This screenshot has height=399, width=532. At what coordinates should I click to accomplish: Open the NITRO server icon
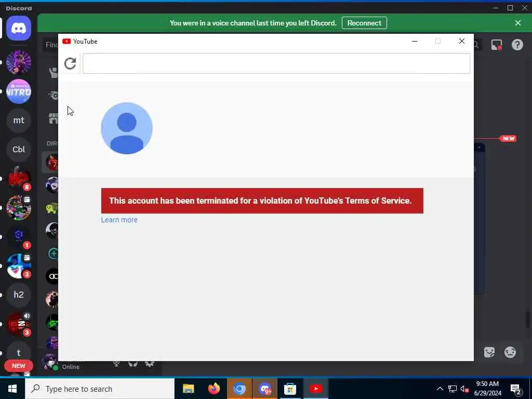click(x=19, y=91)
